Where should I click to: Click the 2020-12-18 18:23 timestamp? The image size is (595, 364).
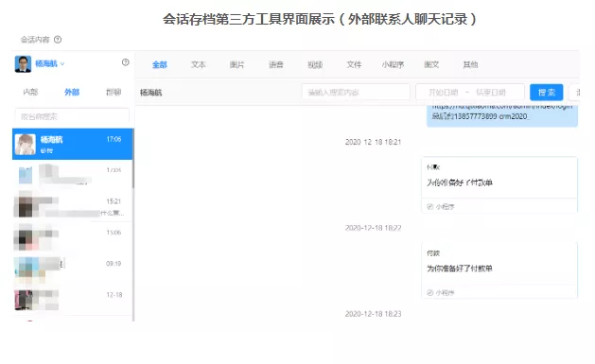click(x=373, y=314)
